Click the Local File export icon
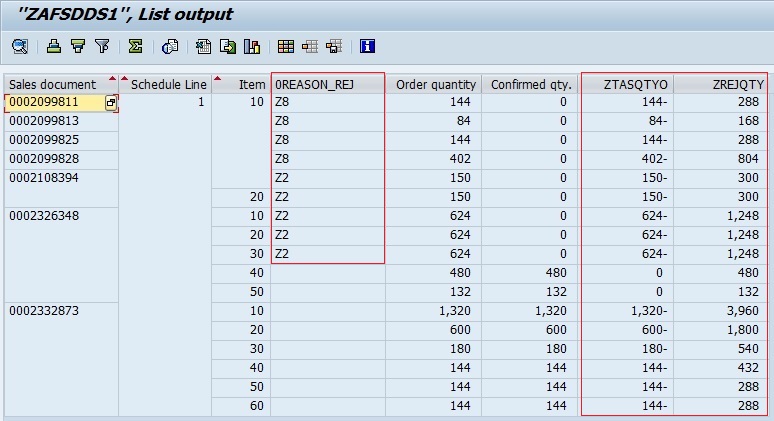Viewport: 774px width, 421px height. (227, 46)
